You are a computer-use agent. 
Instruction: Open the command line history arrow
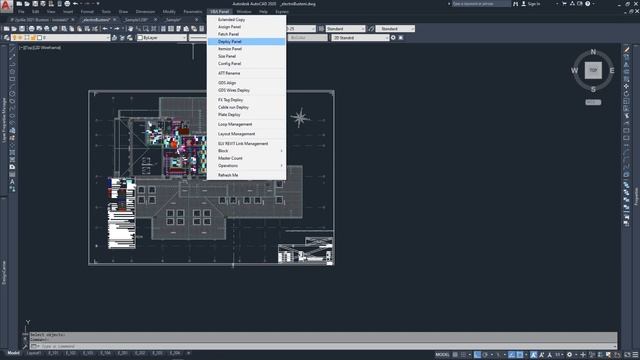(615, 347)
